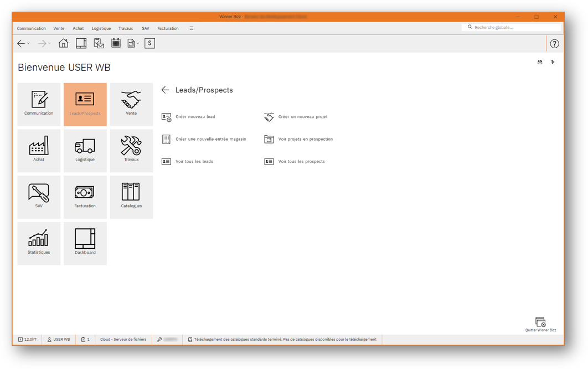Image resolution: width=588 pixels, height=369 pixels.
Task: Open the Catalogues module tile
Action: pyautogui.click(x=131, y=197)
